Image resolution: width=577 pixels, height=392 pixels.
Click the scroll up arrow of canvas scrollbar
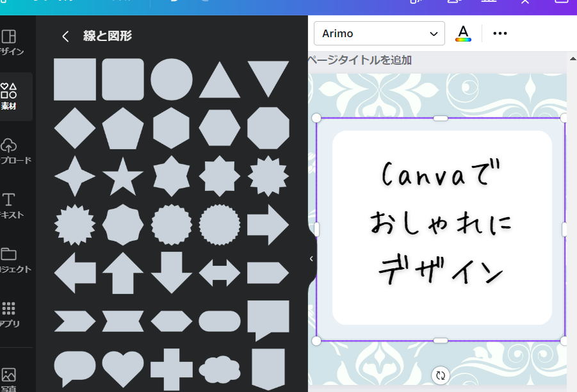click(x=573, y=59)
